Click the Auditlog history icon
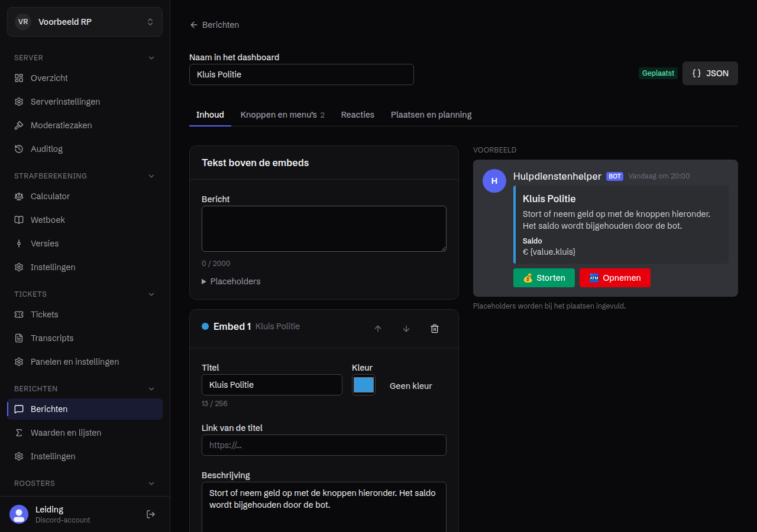 (x=19, y=149)
